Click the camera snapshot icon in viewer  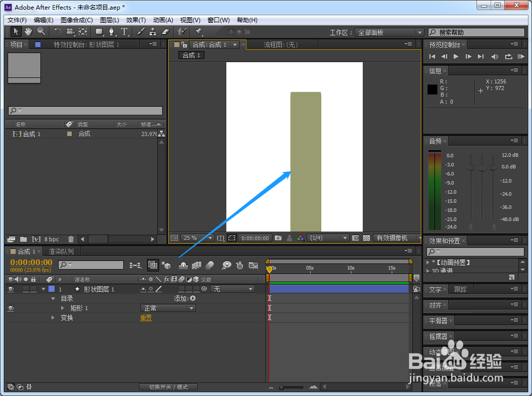pyautogui.click(x=278, y=238)
